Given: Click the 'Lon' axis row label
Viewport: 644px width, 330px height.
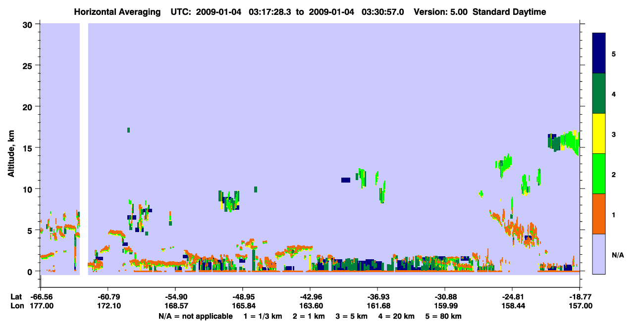Looking at the screenshot, I should [x=16, y=306].
